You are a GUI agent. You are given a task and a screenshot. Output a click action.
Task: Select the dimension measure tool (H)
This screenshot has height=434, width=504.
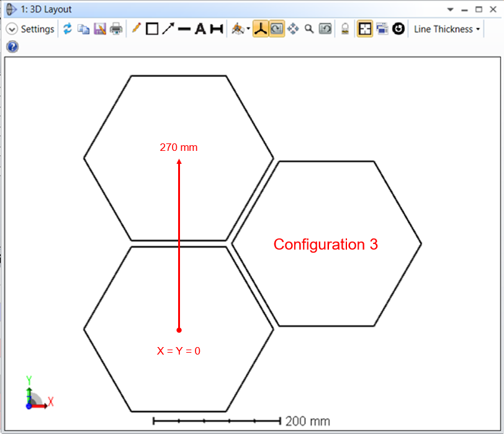[x=217, y=29]
